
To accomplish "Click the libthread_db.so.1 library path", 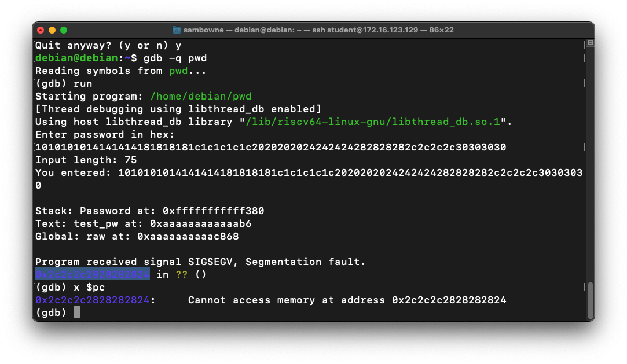I will (373, 122).
